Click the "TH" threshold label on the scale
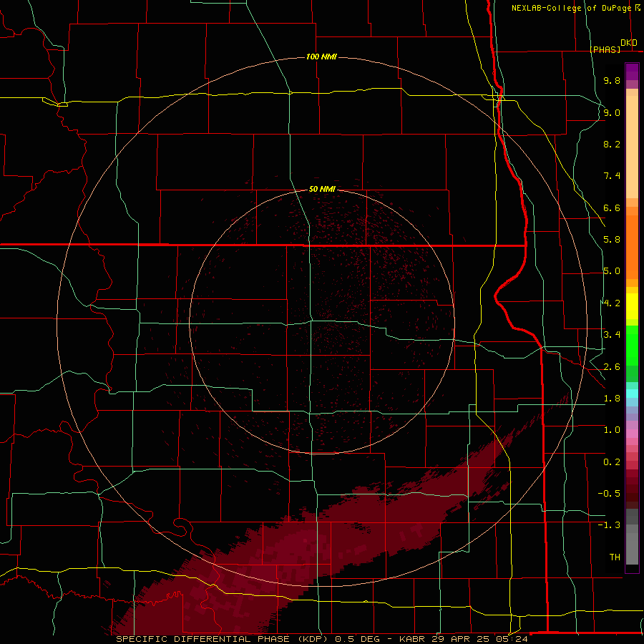The height and width of the screenshot is (644, 644). [615, 557]
